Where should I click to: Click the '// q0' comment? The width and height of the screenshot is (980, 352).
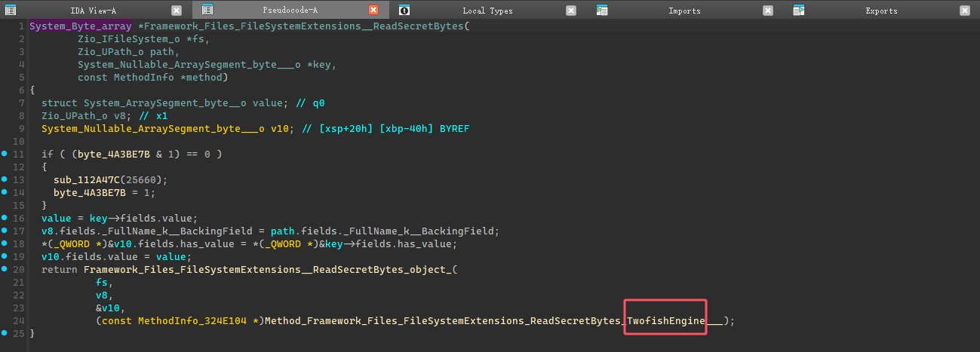[310, 103]
